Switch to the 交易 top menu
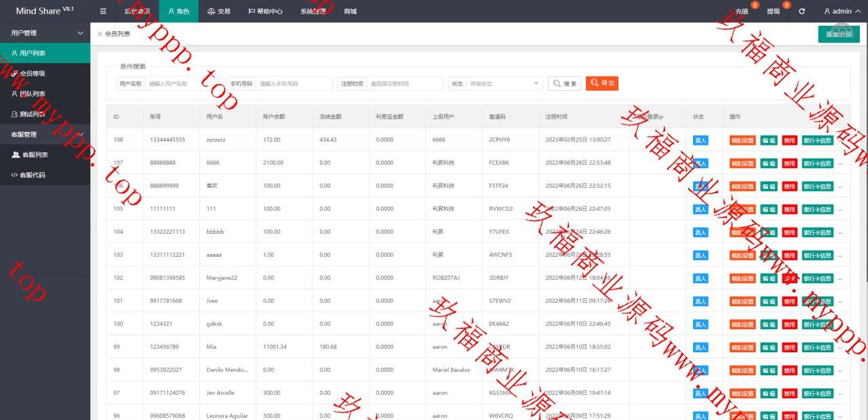868x420 pixels. click(218, 12)
